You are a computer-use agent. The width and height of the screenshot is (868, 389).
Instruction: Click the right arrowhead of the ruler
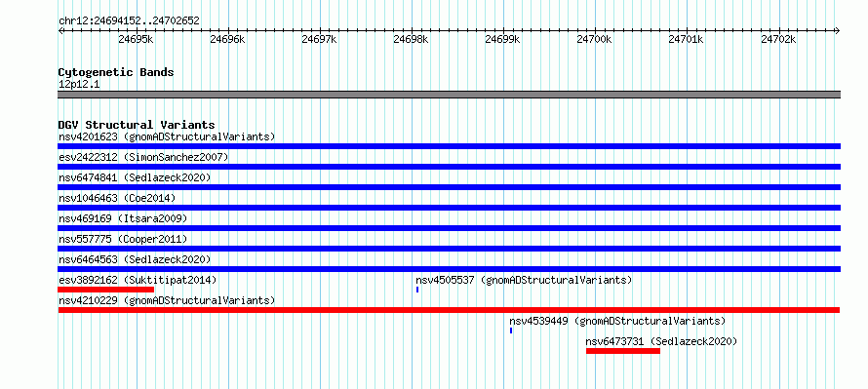point(838,31)
